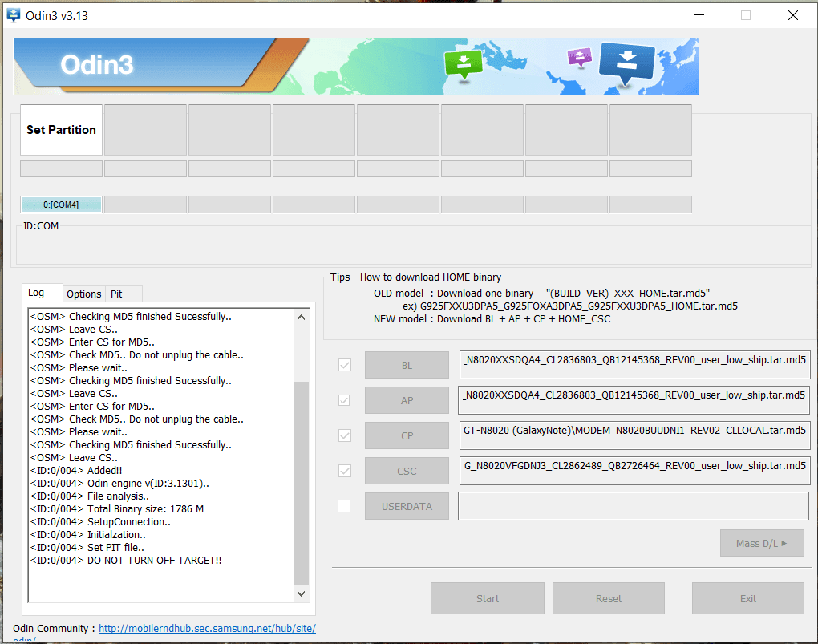Click the CSC file path field
This screenshot has height=644, width=818.
[x=634, y=471]
